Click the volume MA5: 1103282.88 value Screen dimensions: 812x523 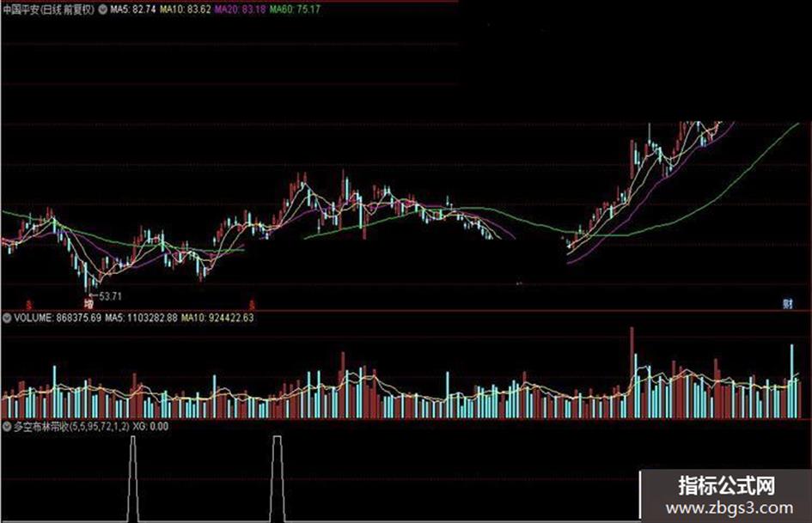point(142,318)
